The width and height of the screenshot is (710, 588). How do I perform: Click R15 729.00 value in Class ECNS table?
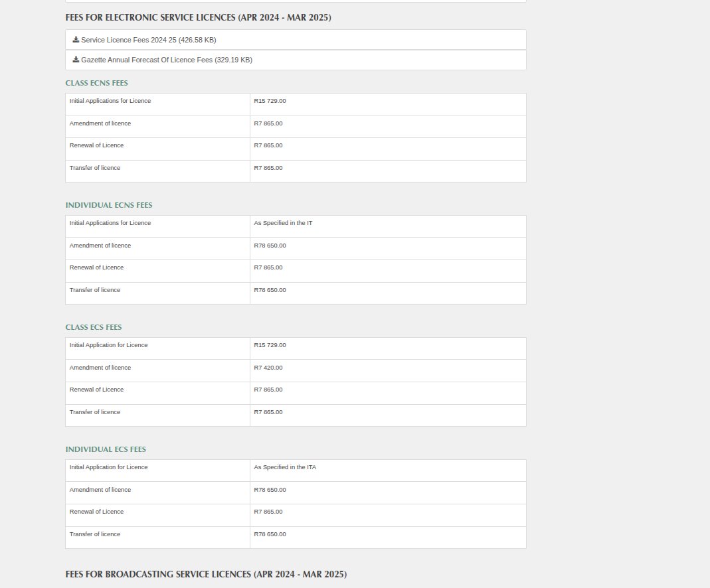point(270,101)
